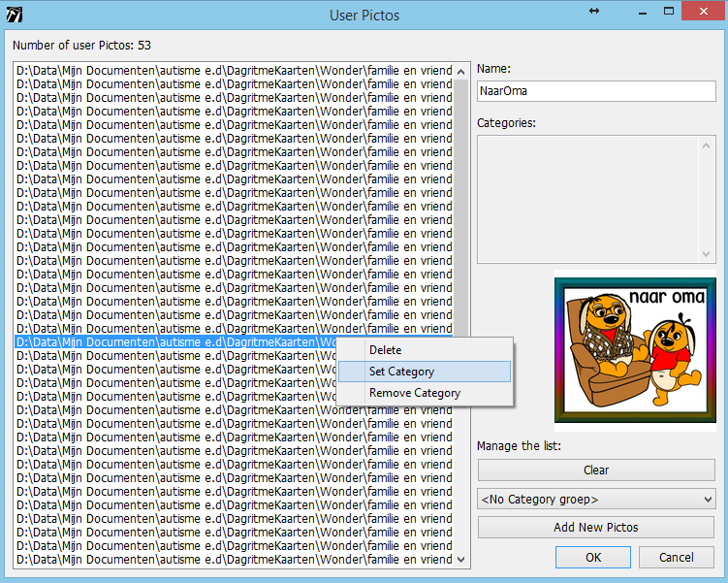Cancel the dialog
This screenshot has width=728, height=583.
tap(676, 558)
